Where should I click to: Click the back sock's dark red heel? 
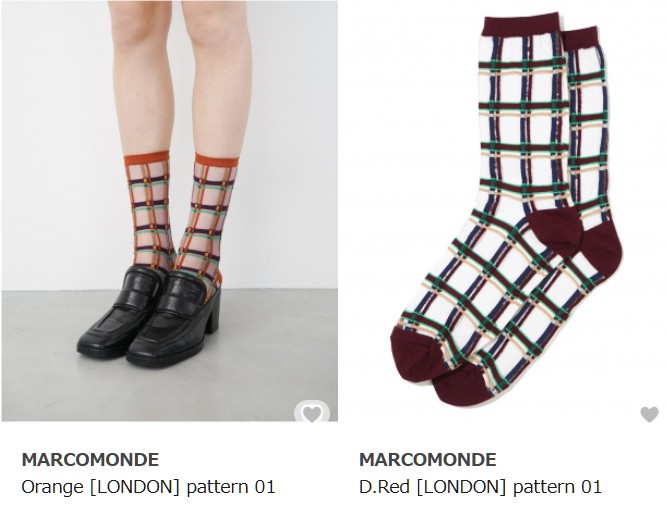pos(602,247)
